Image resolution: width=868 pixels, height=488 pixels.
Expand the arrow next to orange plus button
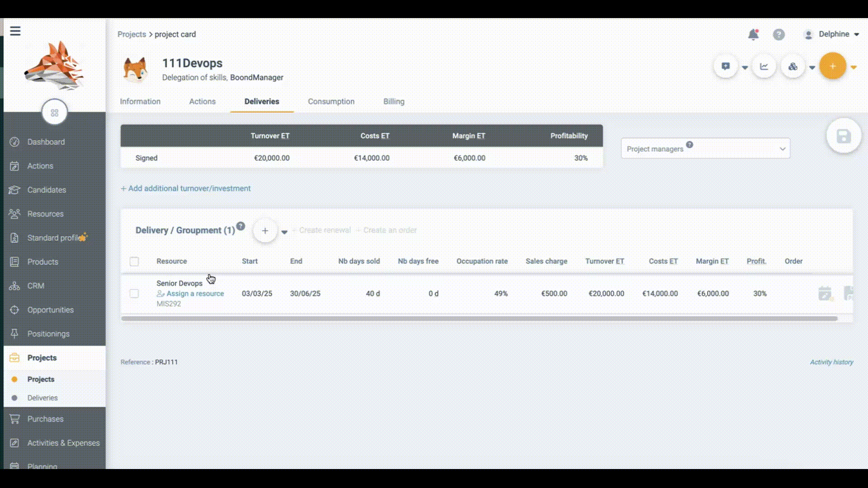[854, 67]
